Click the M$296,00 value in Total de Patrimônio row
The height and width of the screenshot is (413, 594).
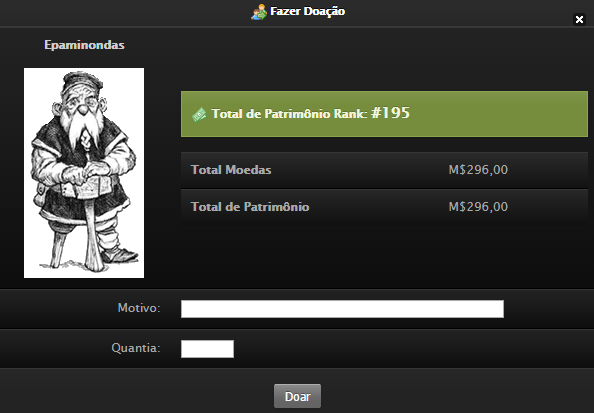click(478, 207)
